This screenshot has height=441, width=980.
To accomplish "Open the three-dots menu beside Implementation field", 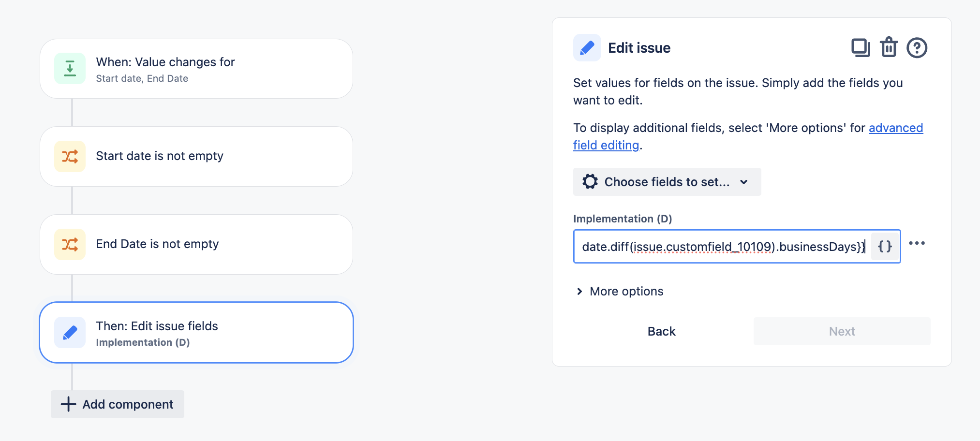I will pos(917,243).
